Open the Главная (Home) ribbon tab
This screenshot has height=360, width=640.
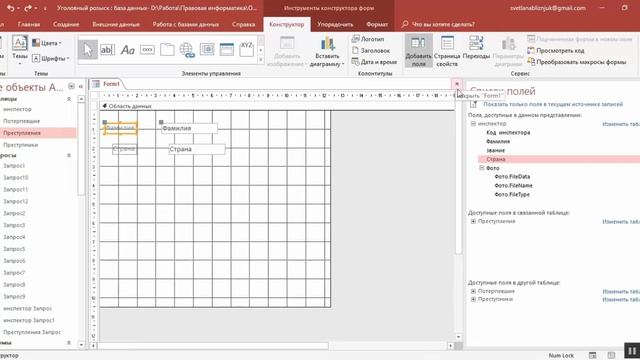(x=29, y=24)
